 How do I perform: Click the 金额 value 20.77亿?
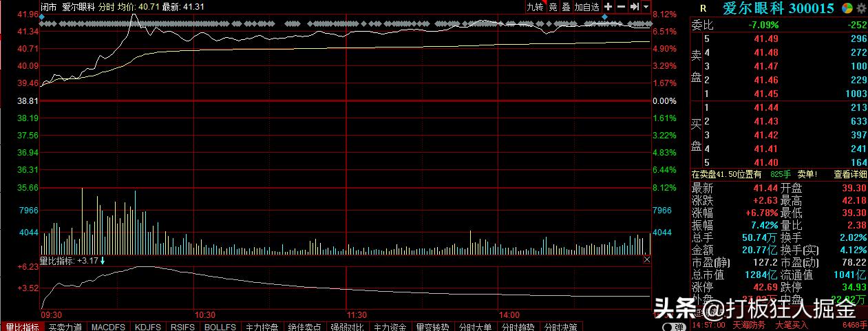point(761,250)
